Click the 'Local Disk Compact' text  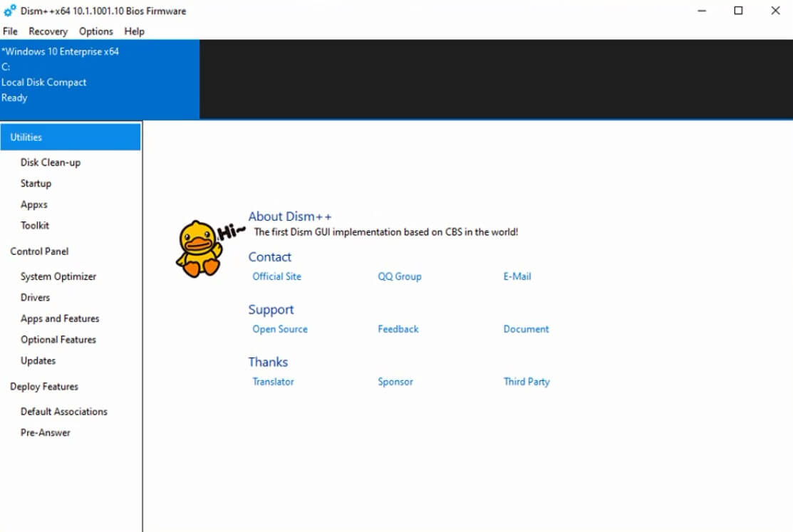pyautogui.click(x=43, y=83)
